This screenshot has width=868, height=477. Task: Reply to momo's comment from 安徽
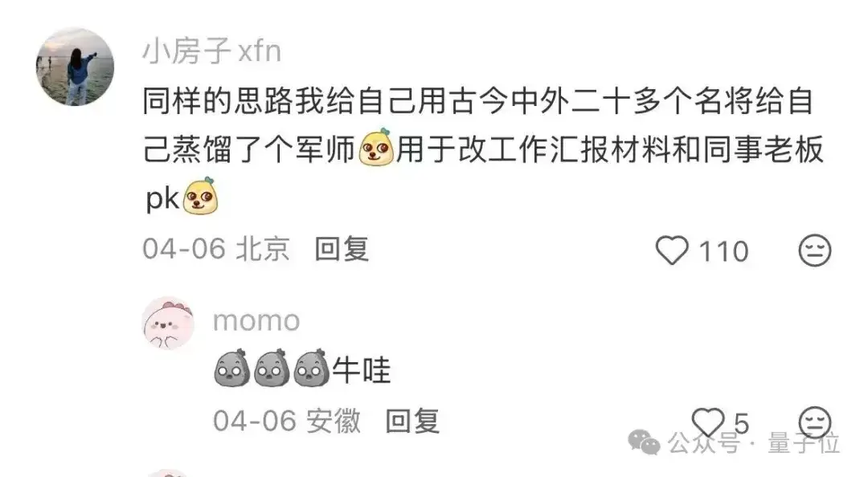point(412,422)
